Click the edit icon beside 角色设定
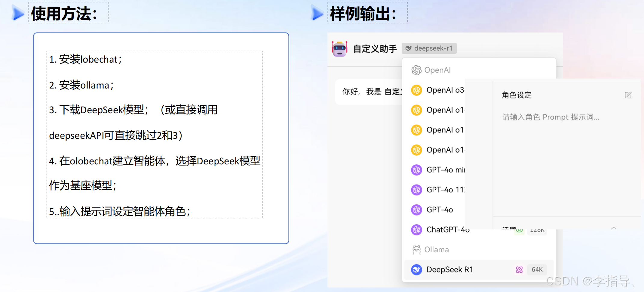This screenshot has width=644, height=292. tap(628, 95)
